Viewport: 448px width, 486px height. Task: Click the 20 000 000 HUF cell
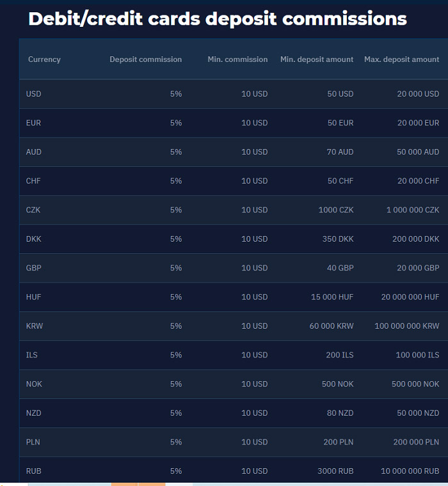pos(410,297)
